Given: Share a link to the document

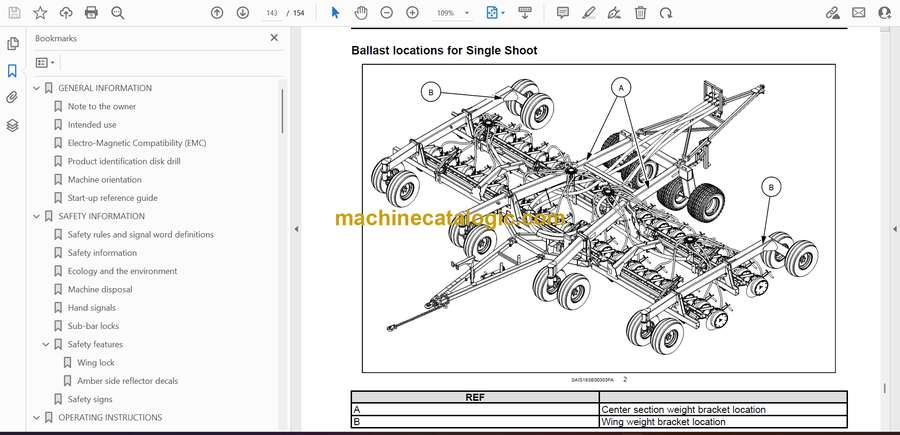Looking at the screenshot, I should point(832,13).
